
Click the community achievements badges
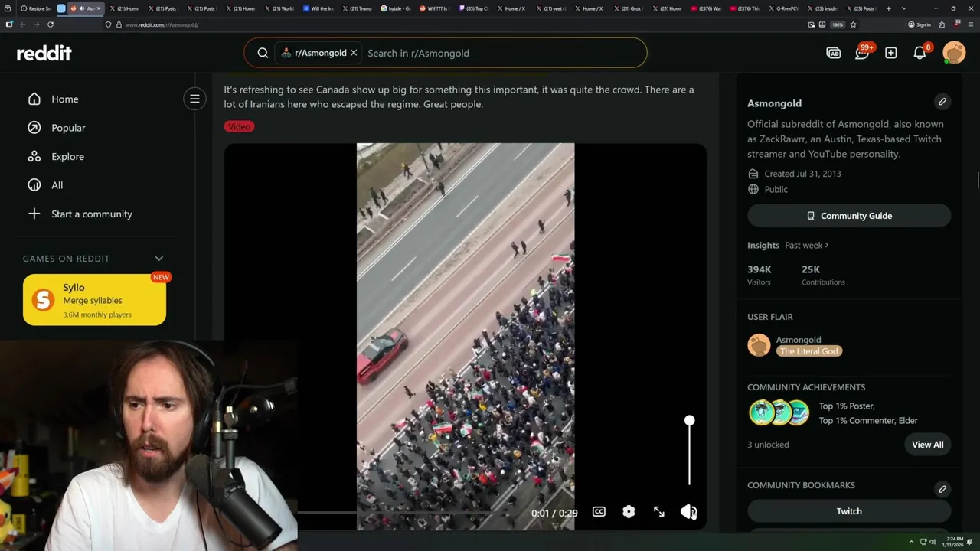[x=779, y=412]
